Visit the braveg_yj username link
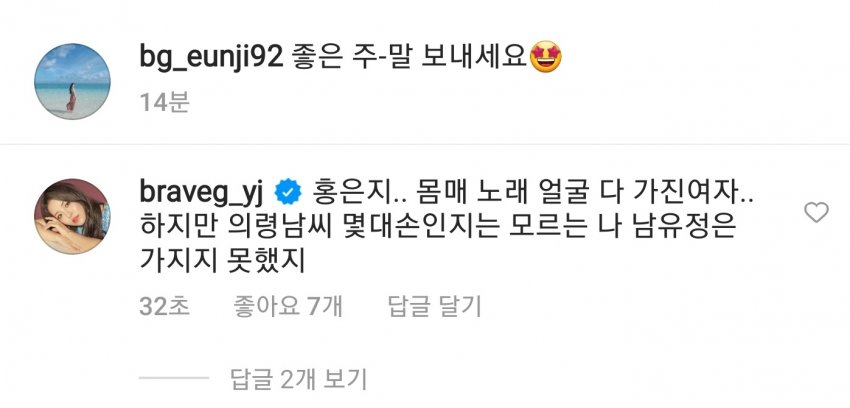Screen dimensions: 850x408 tap(202, 195)
